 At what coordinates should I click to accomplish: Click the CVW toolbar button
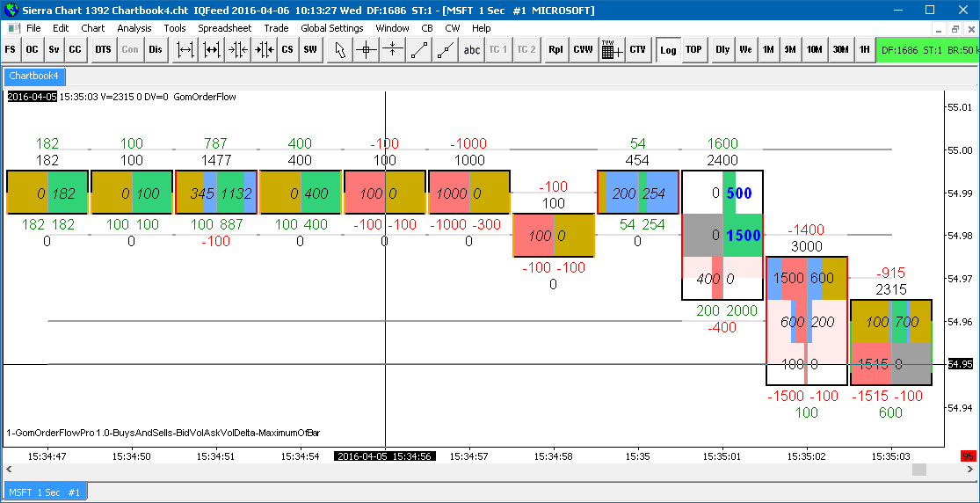(583, 50)
